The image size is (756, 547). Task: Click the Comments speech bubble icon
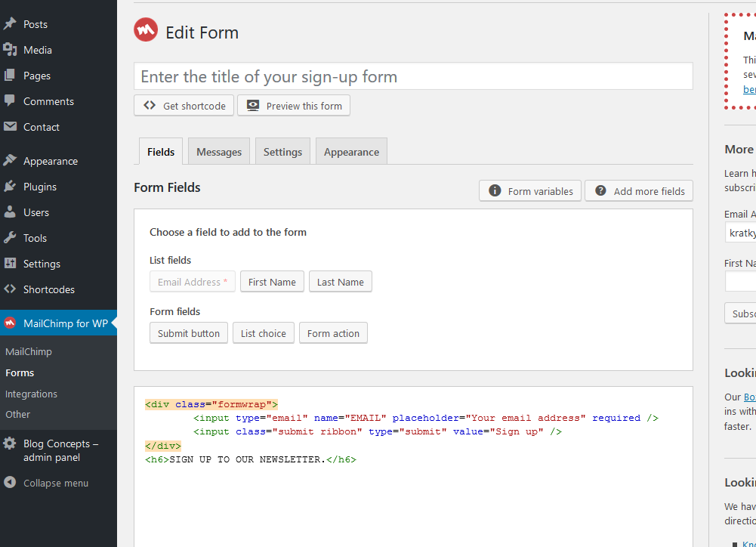tap(10, 101)
